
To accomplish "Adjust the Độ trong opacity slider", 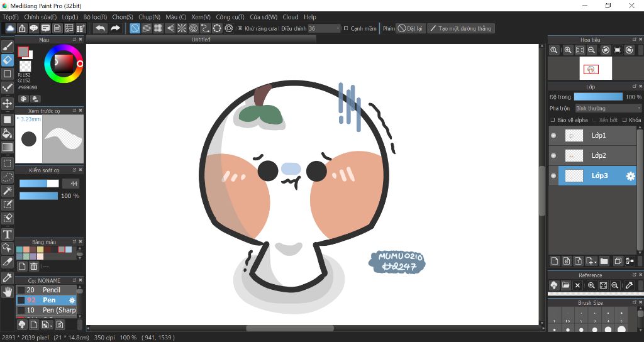I will click(x=599, y=97).
